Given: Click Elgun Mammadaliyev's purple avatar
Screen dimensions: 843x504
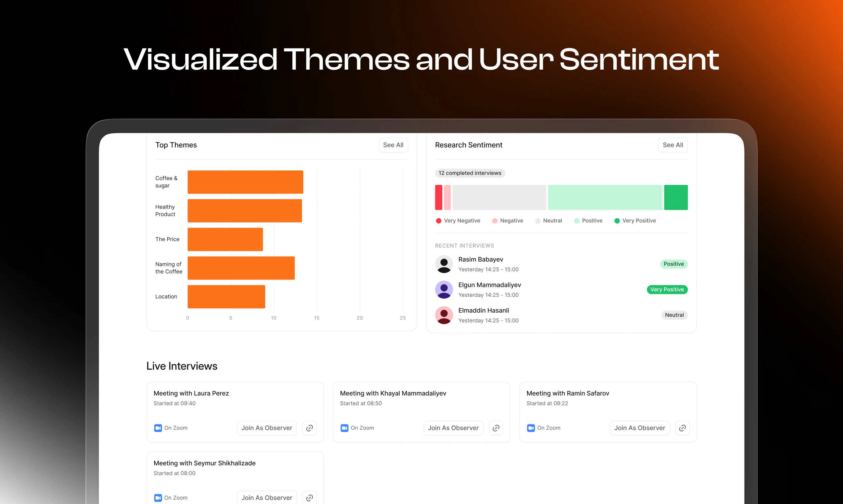Looking at the screenshot, I should pyautogui.click(x=444, y=290).
